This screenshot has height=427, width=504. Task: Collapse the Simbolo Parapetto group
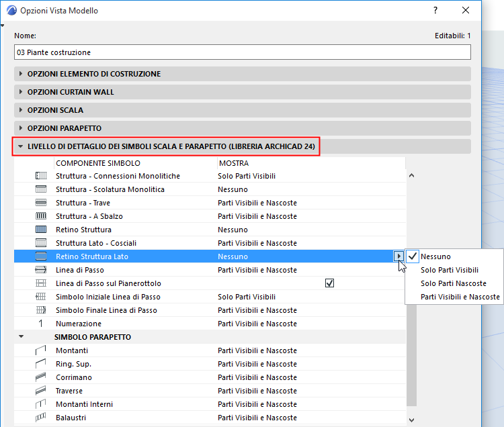point(22,337)
